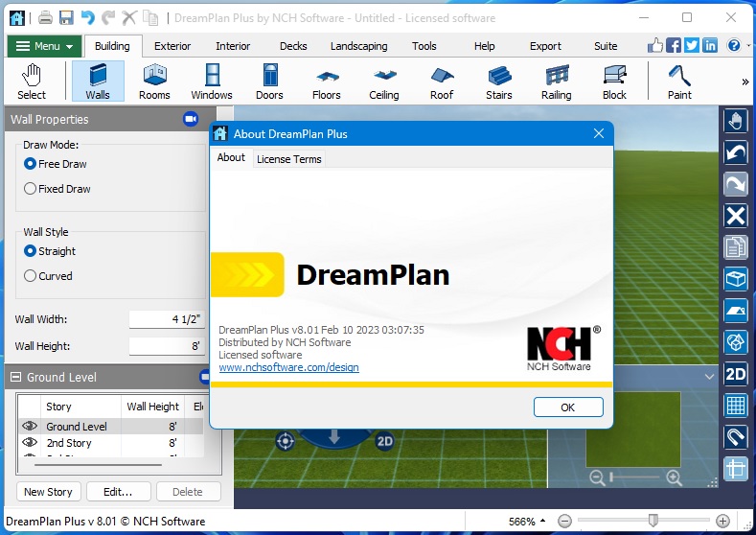Click zoom out minus in status bar
The width and height of the screenshot is (756, 535).
tap(564, 521)
